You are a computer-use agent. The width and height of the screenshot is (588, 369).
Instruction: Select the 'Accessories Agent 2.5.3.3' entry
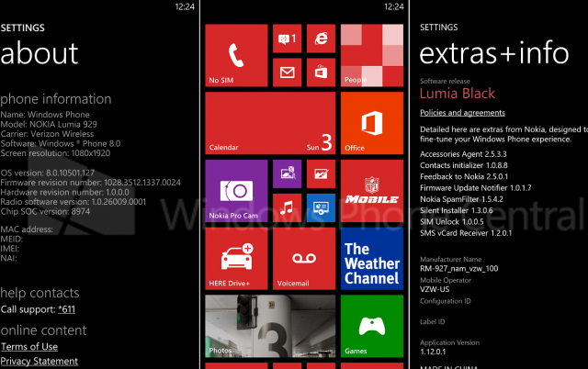(463, 154)
